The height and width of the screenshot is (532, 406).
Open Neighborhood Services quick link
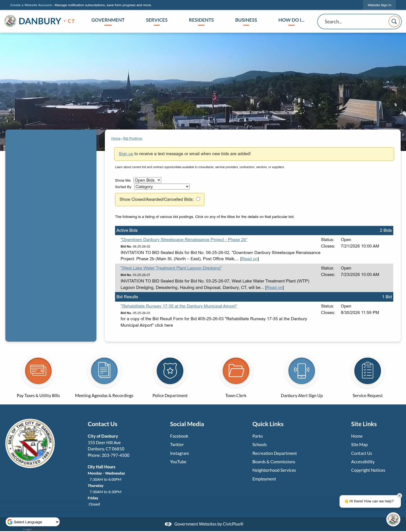274,470
